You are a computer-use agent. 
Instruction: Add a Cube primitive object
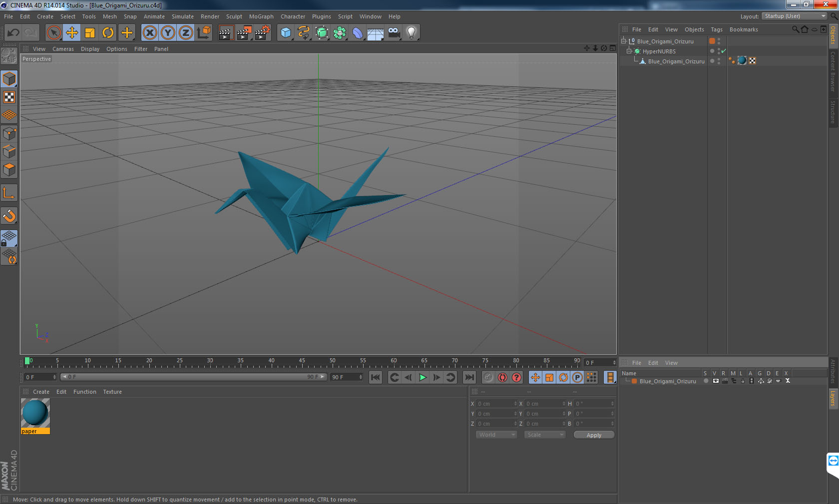click(286, 33)
